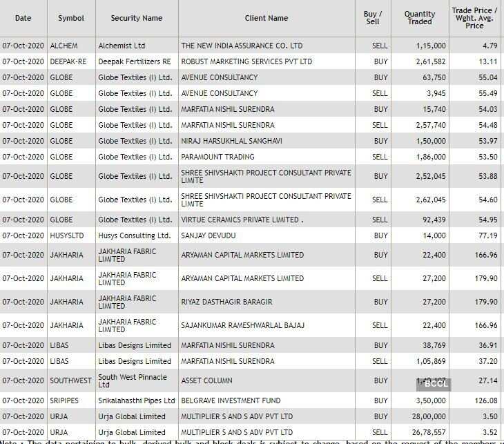Image resolution: width=504 pixels, height=444 pixels.
Task: Click the DEEPAK-RE symbol
Action: [x=68, y=61]
